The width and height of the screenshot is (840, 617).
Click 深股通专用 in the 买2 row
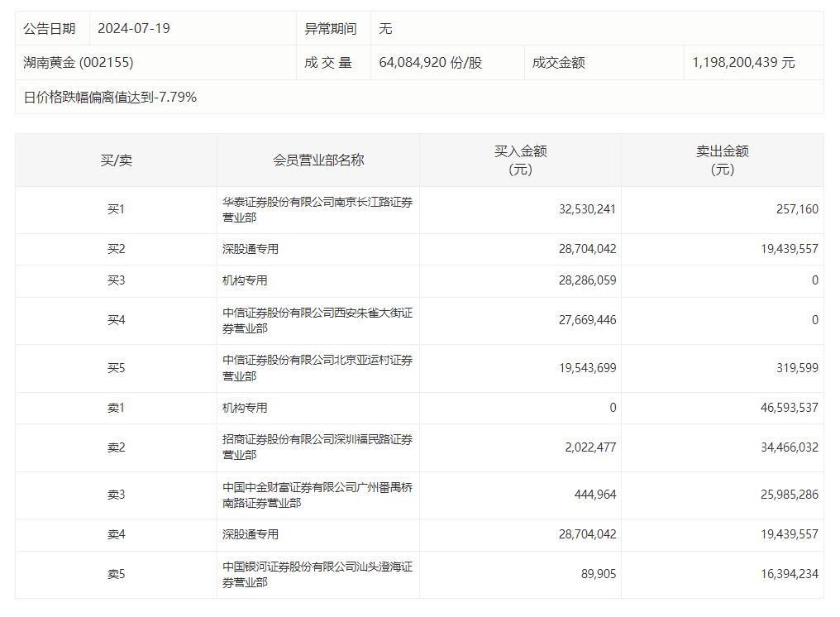point(251,249)
